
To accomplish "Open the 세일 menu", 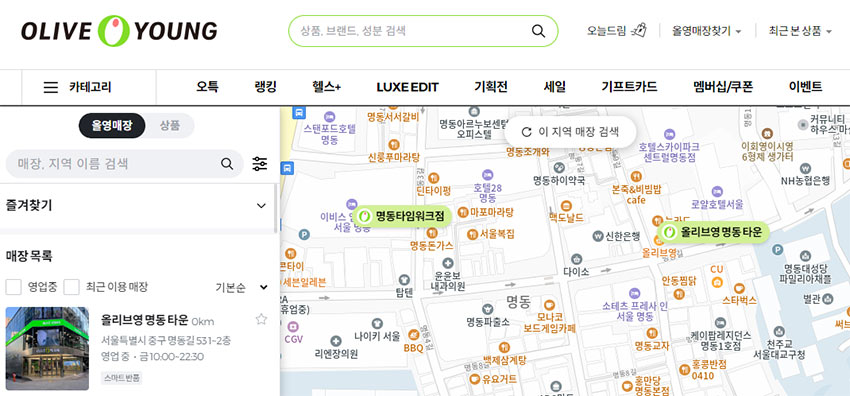I will (x=555, y=87).
